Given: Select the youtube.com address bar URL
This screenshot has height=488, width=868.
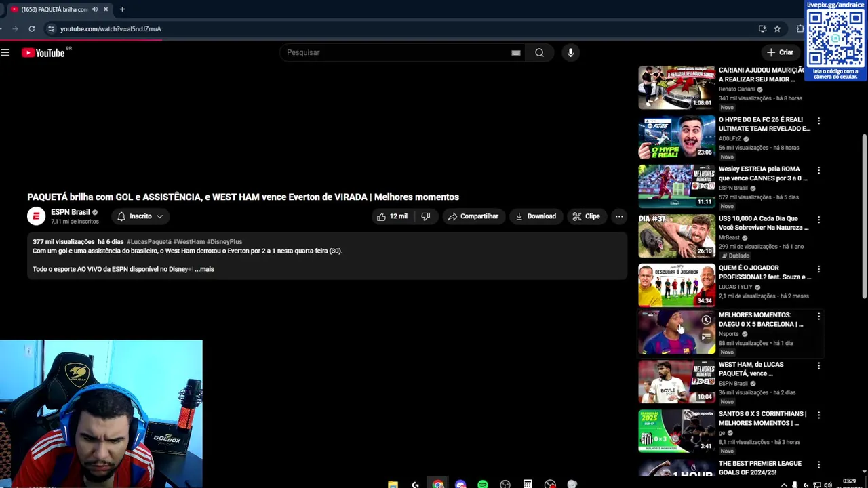Looking at the screenshot, I should point(111,28).
